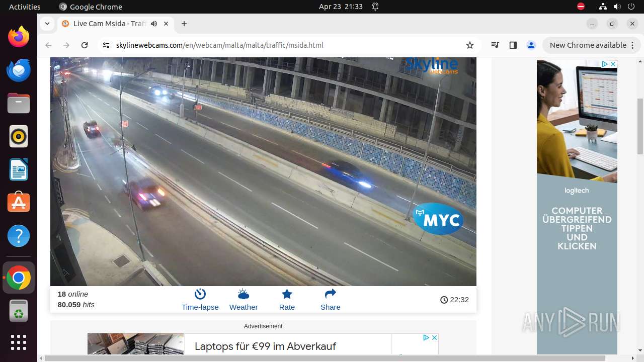The height and width of the screenshot is (362, 644).
Task: Open the network status icon
Action: (x=603, y=7)
